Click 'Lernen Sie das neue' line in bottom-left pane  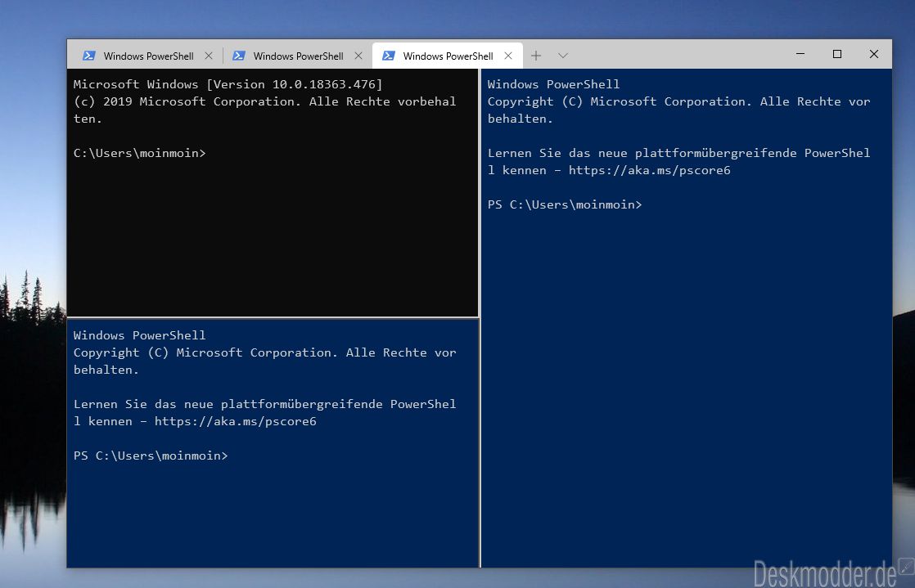point(265,404)
